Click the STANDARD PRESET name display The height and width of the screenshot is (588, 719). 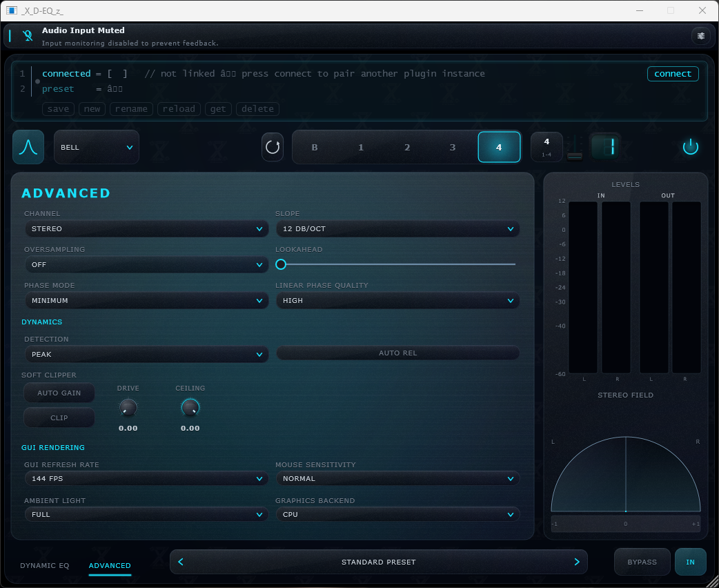tap(378, 562)
